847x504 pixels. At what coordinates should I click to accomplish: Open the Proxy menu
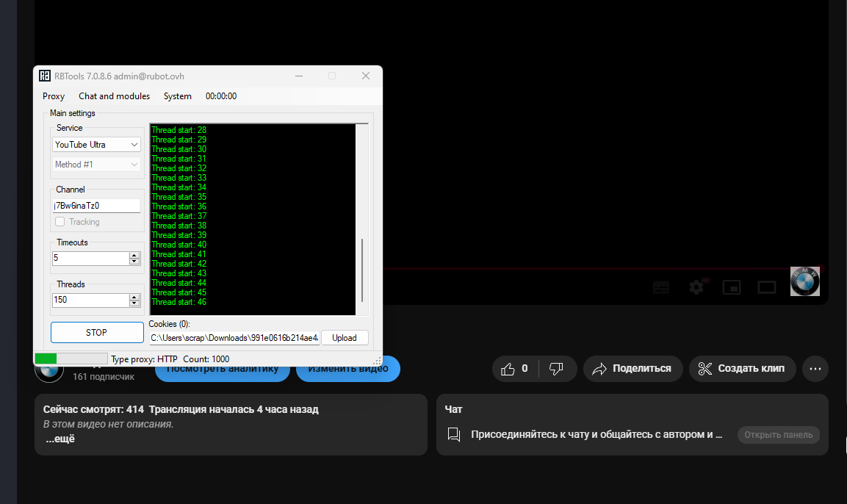(54, 96)
